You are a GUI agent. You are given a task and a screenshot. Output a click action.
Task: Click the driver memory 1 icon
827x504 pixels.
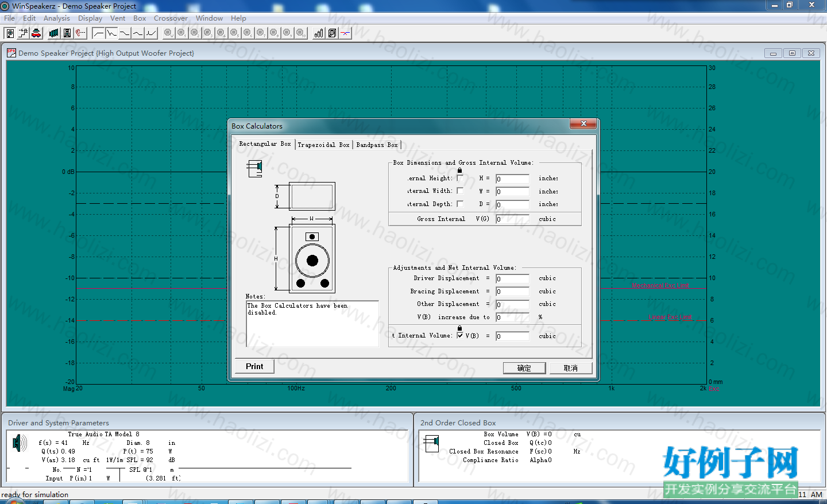pyautogui.click(x=181, y=33)
